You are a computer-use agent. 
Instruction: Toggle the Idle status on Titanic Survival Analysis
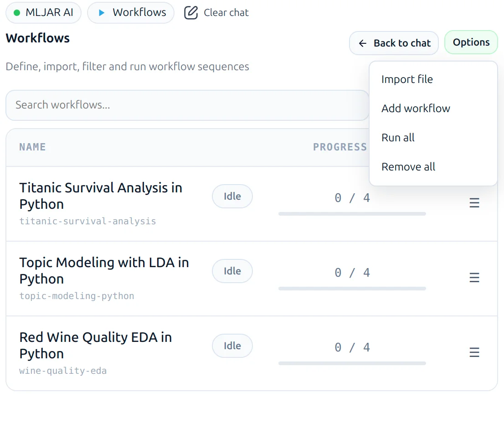232,196
